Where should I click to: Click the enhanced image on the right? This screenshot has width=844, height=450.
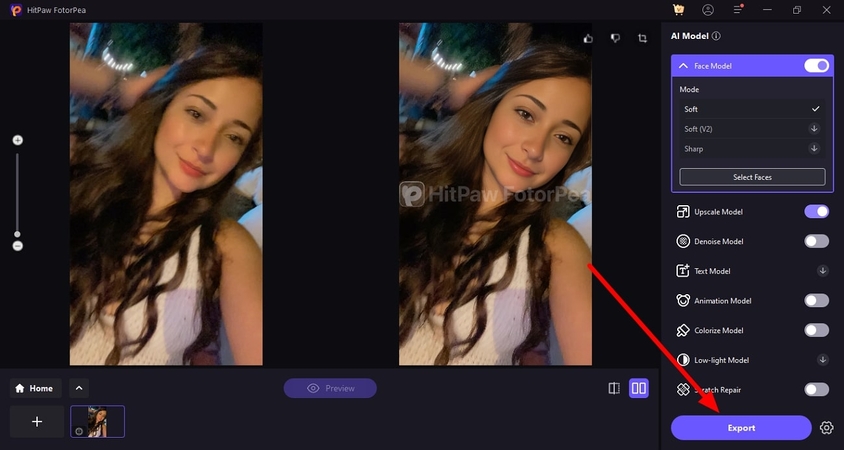click(495, 194)
